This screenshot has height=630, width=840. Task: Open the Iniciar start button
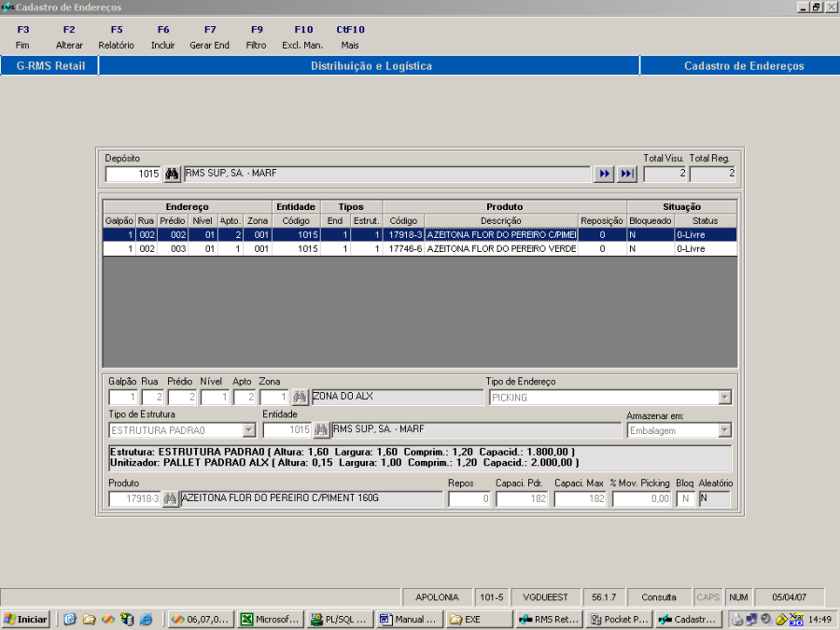pyautogui.click(x=26, y=620)
